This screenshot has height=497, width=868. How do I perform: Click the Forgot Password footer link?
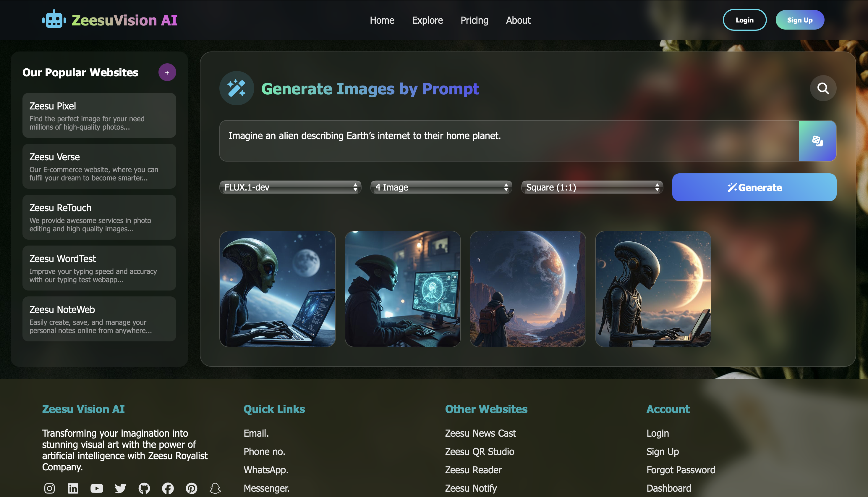[681, 470]
